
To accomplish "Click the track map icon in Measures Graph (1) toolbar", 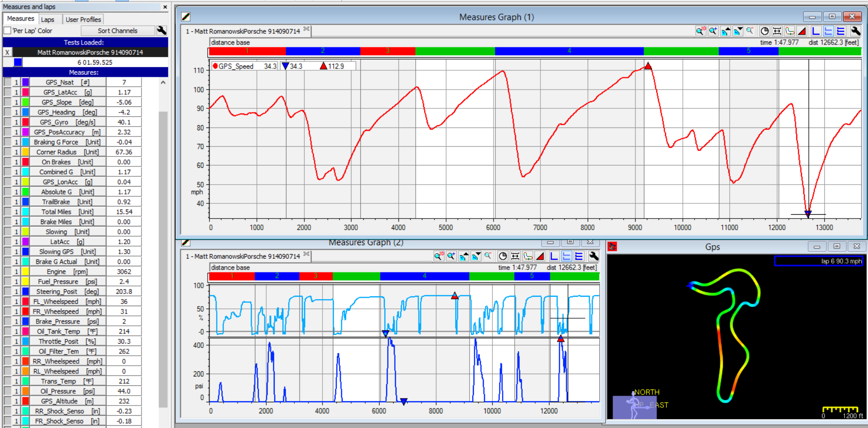I will 790,31.
